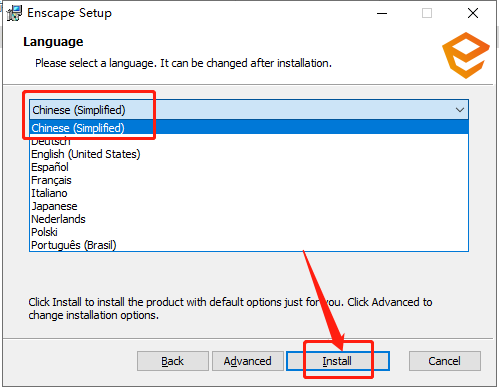
Task: Click the Enscape Setup installer icon in title bar
Action: pyautogui.click(x=14, y=13)
